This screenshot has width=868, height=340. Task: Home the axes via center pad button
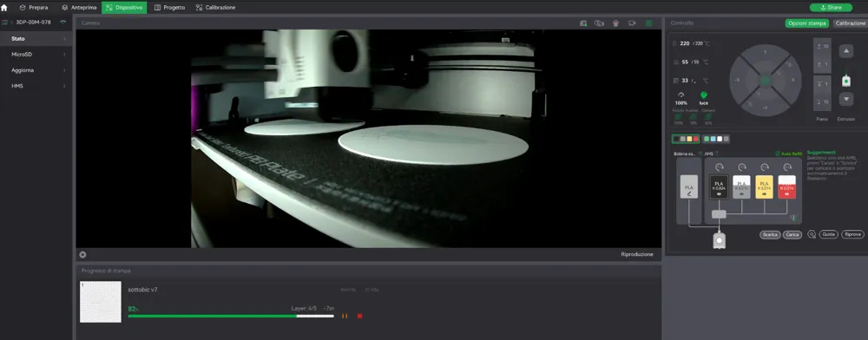(765, 81)
